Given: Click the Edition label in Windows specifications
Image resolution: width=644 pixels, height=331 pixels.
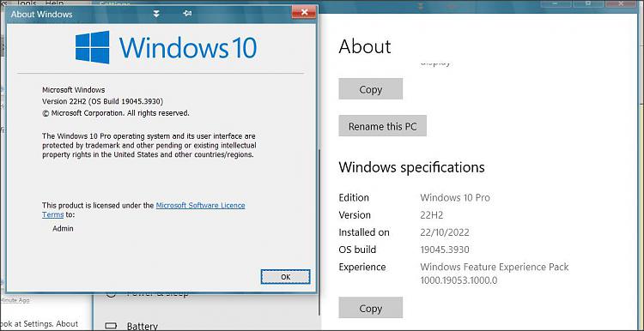Looking at the screenshot, I should (x=354, y=197).
